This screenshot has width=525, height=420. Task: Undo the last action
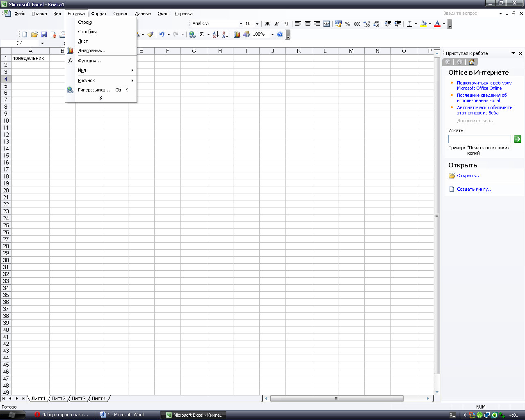tap(162, 35)
